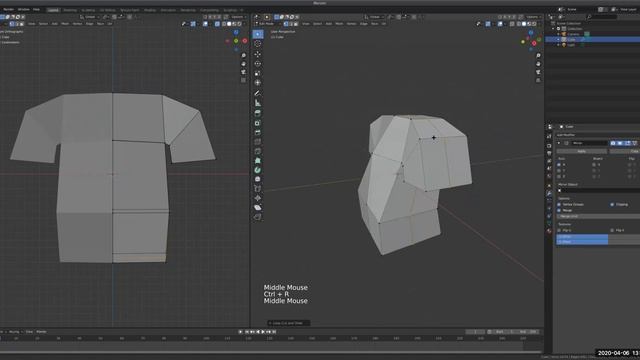Enable Bisect X checkbox
Viewport: 640px width, 360px height.
pos(594,164)
